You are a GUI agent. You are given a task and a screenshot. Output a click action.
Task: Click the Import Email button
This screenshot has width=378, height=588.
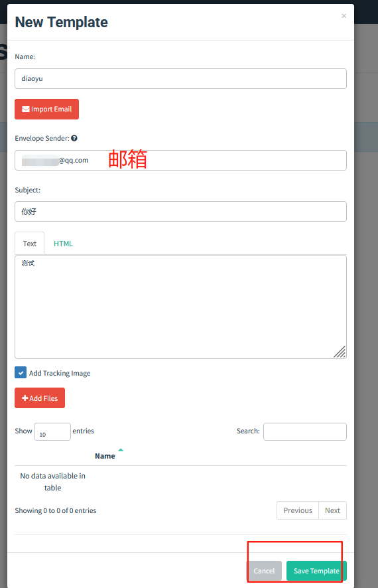(x=47, y=109)
